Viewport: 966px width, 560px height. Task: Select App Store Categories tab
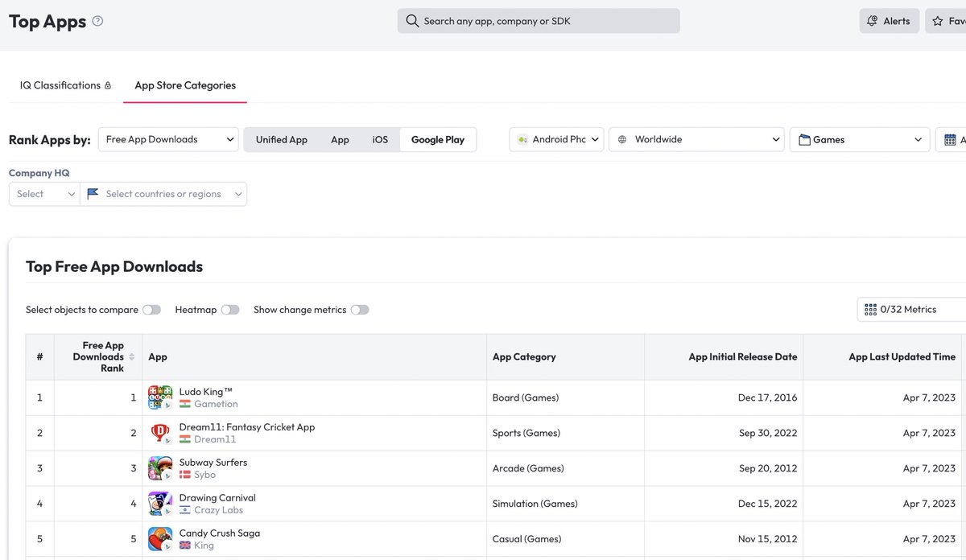(185, 85)
